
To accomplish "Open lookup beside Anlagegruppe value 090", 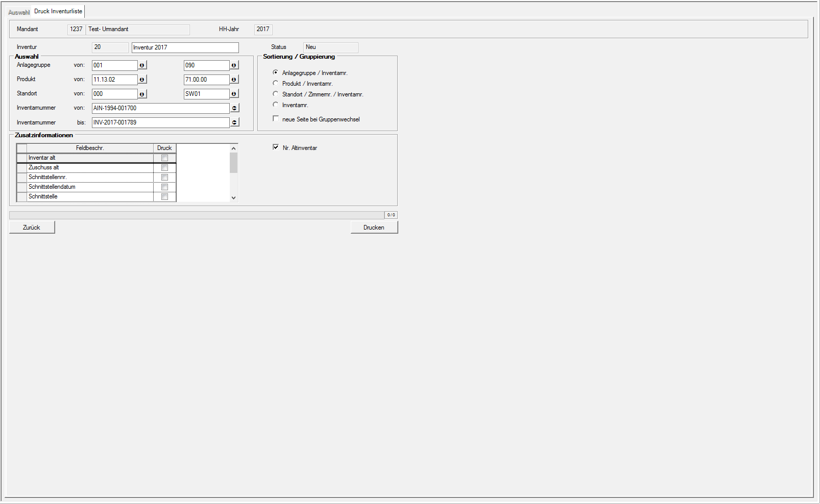I will click(234, 65).
